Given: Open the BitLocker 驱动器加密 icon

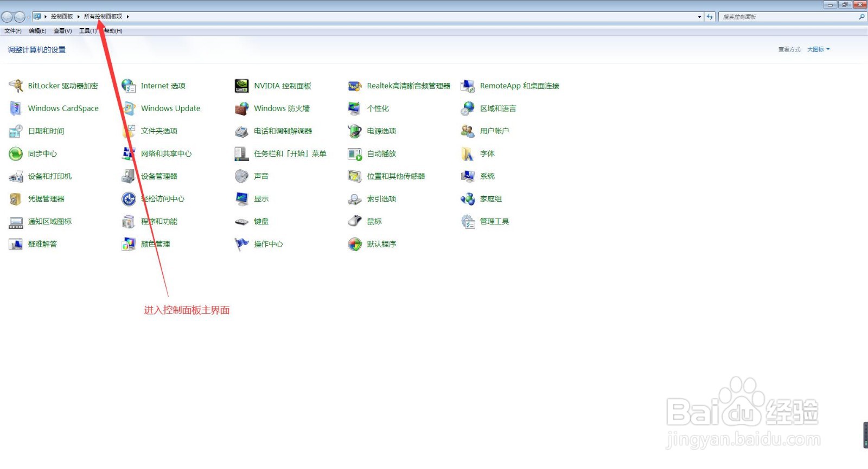Looking at the screenshot, I should [x=16, y=86].
